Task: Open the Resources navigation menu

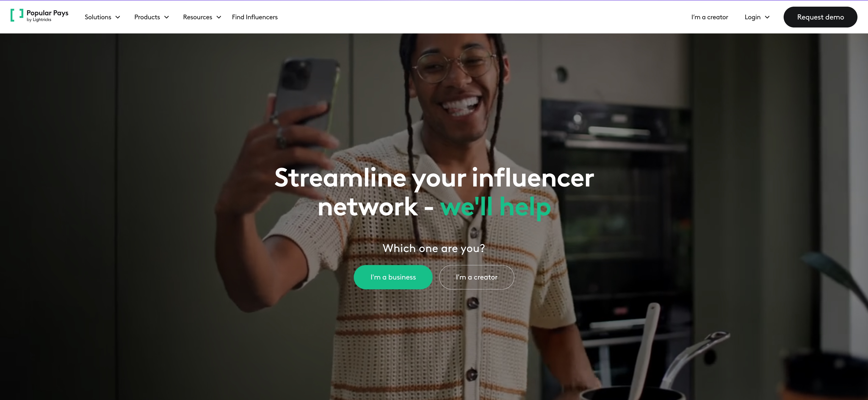Action: point(197,17)
